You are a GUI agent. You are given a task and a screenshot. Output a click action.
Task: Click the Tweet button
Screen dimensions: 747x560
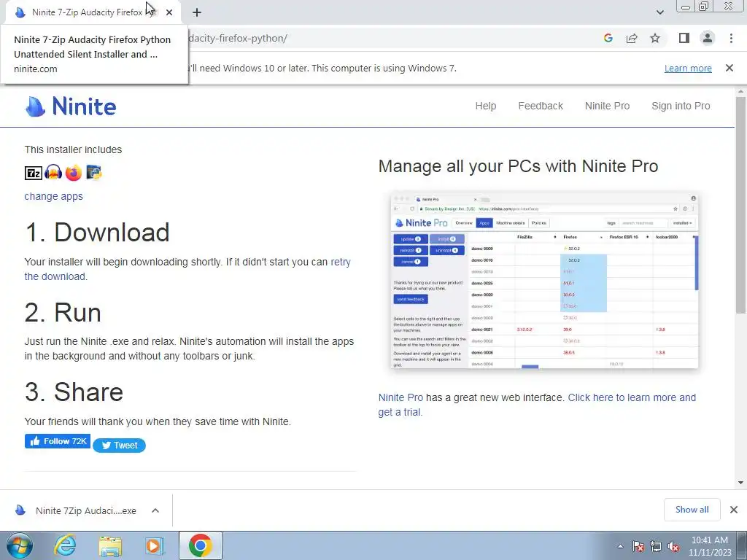(119, 446)
